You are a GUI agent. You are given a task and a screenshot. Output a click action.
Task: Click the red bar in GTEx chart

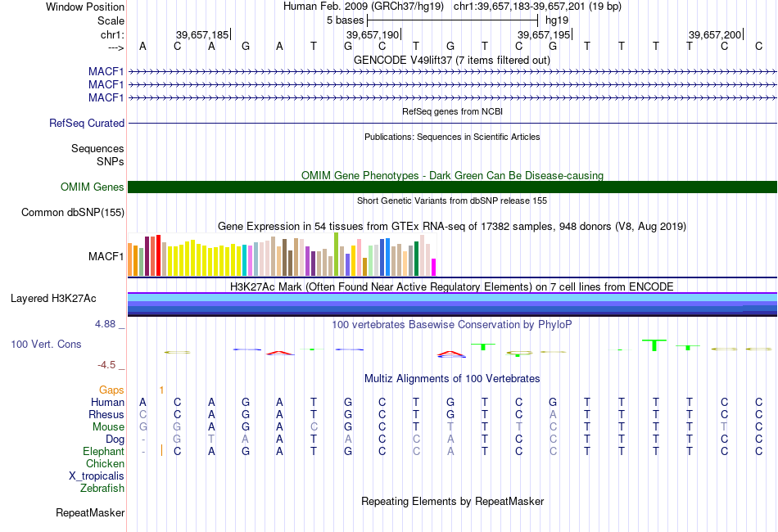(x=158, y=255)
